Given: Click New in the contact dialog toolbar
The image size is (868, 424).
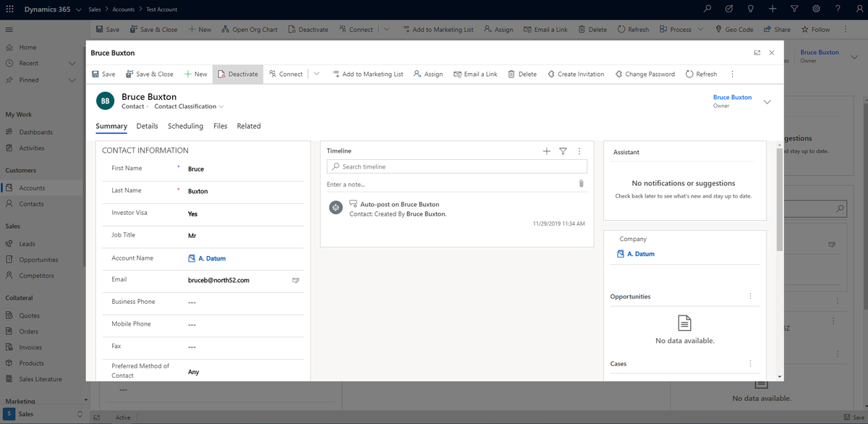Looking at the screenshot, I should click(x=195, y=74).
